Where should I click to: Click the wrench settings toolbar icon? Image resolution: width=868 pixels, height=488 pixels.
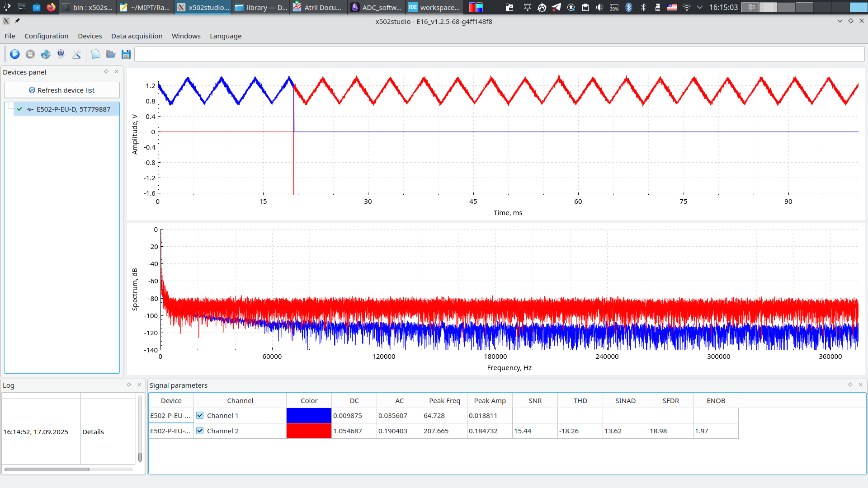[x=76, y=54]
